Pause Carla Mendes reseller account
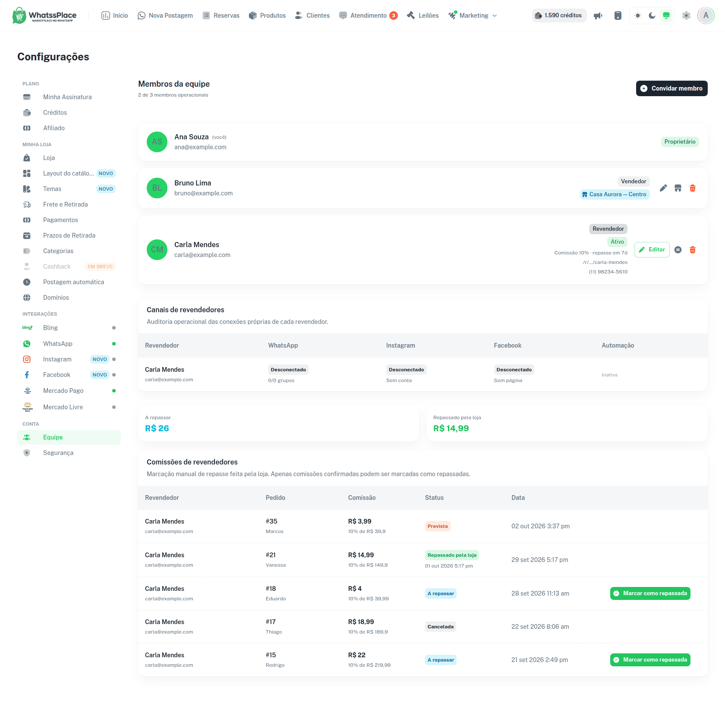This screenshot has width=725, height=728. coord(678,250)
